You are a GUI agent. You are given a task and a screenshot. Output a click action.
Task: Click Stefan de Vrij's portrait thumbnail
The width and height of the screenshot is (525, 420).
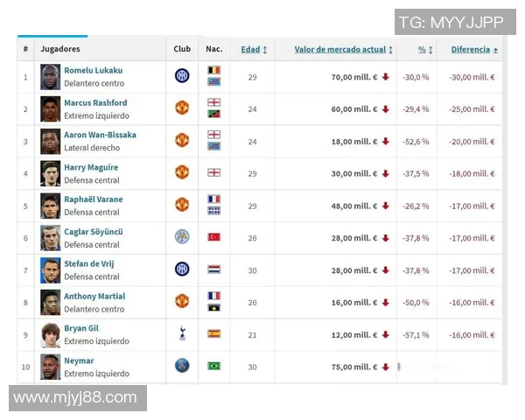coord(51,269)
